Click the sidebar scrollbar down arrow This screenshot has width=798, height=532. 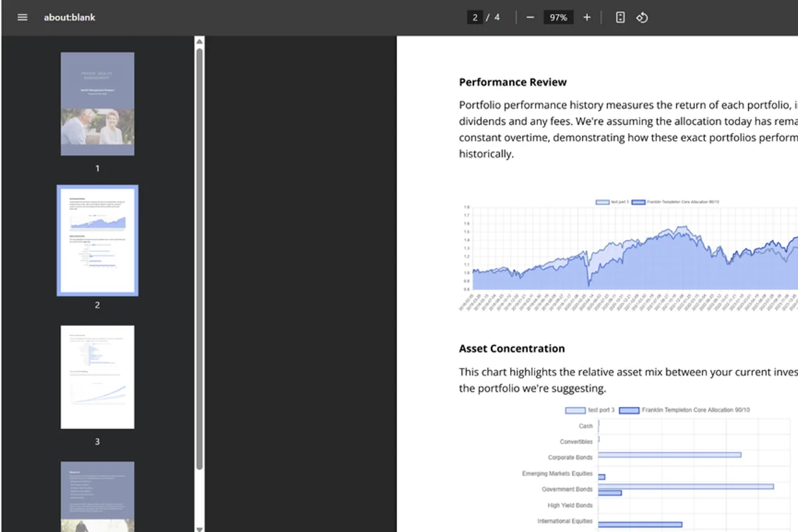199,528
